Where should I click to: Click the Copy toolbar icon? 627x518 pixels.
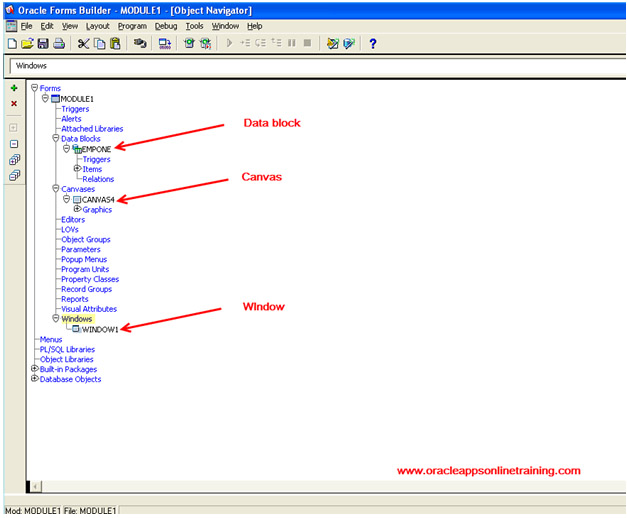click(100, 43)
